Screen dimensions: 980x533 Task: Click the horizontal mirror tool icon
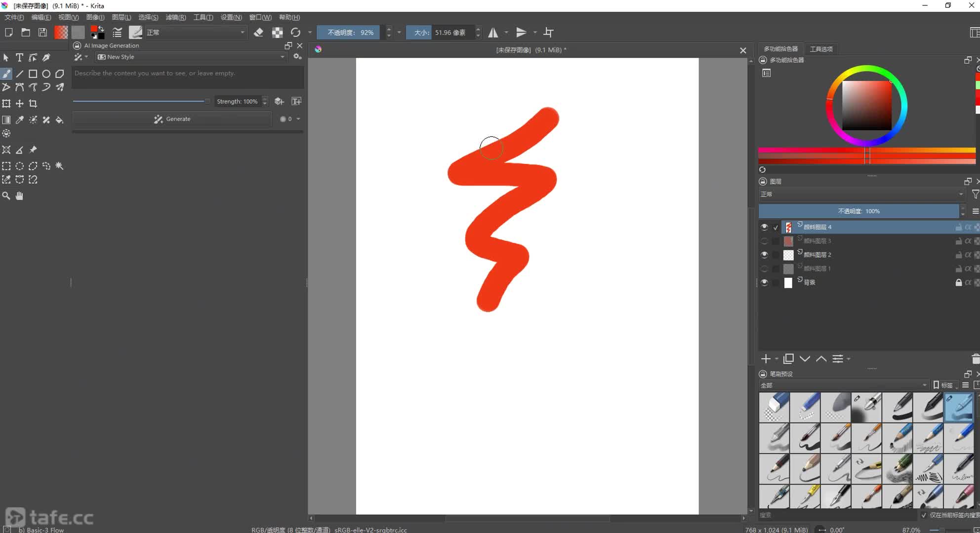(x=493, y=33)
